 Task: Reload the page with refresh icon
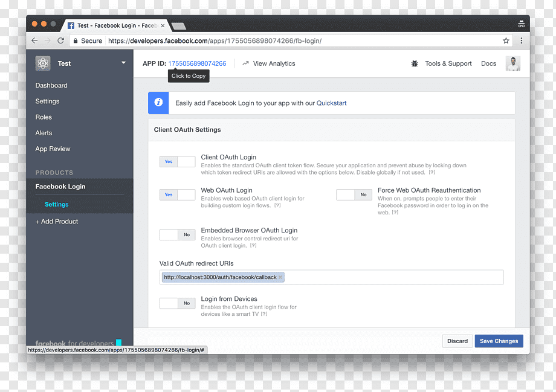pos(60,40)
